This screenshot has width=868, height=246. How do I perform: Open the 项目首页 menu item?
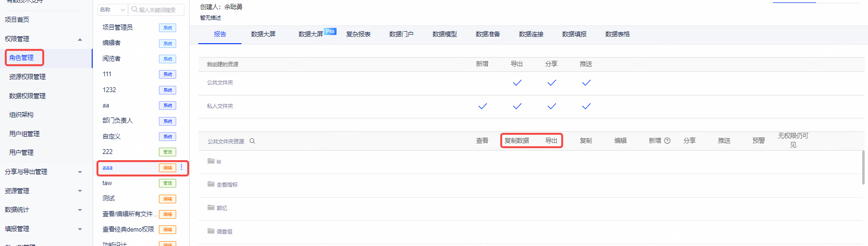pyautogui.click(x=17, y=20)
